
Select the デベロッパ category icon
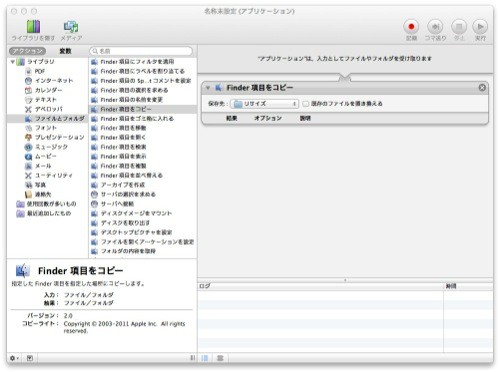[29, 109]
